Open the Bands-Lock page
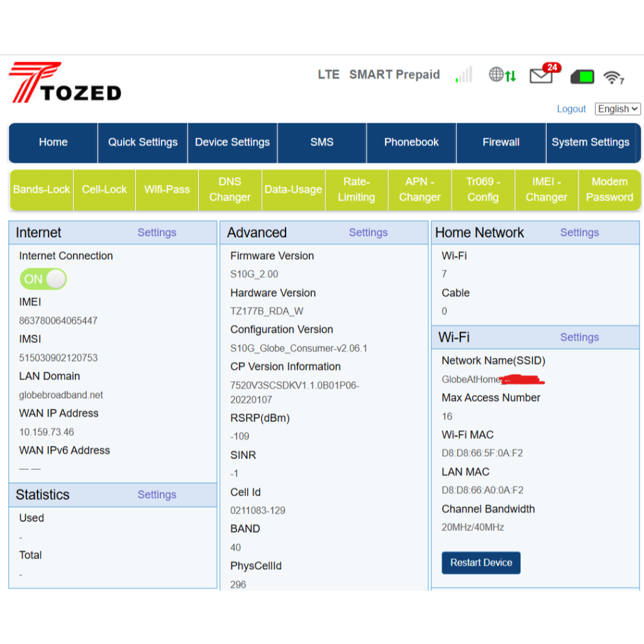644x644 pixels. (x=42, y=189)
